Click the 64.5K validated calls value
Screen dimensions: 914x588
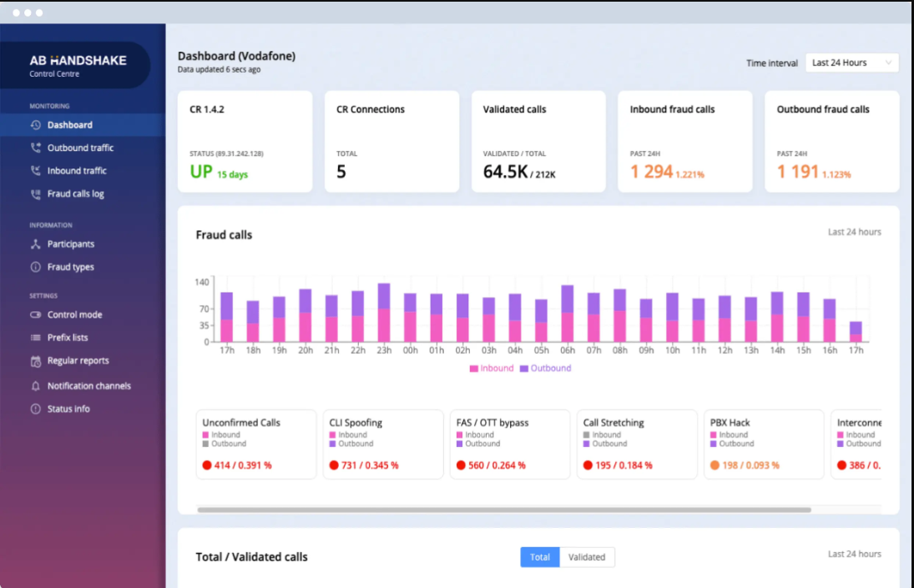tap(505, 172)
